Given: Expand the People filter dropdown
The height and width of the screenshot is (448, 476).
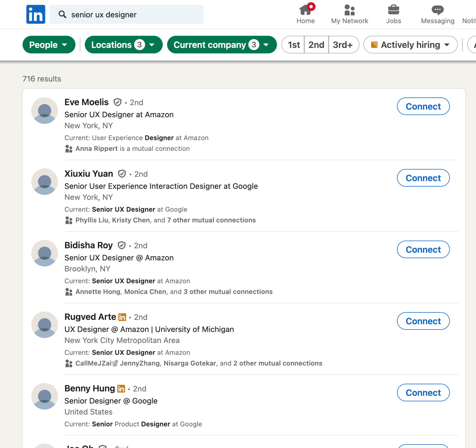Looking at the screenshot, I should (49, 45).
